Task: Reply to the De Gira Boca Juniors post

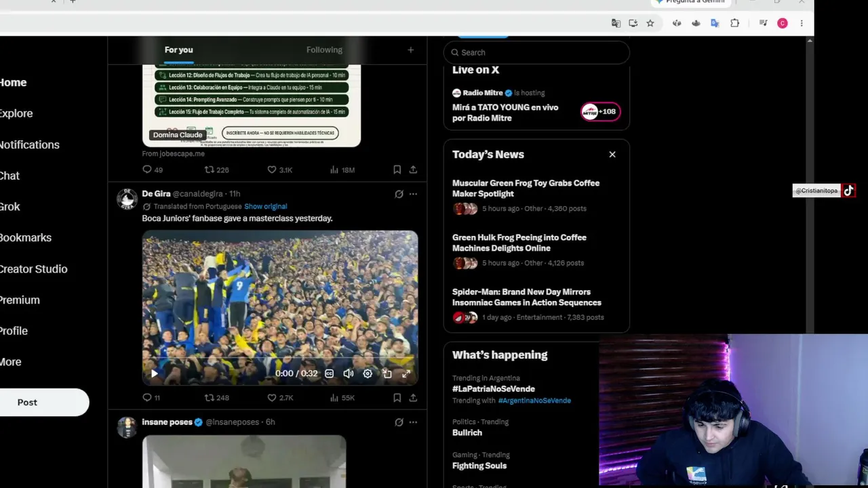Action: click(147, 398)
